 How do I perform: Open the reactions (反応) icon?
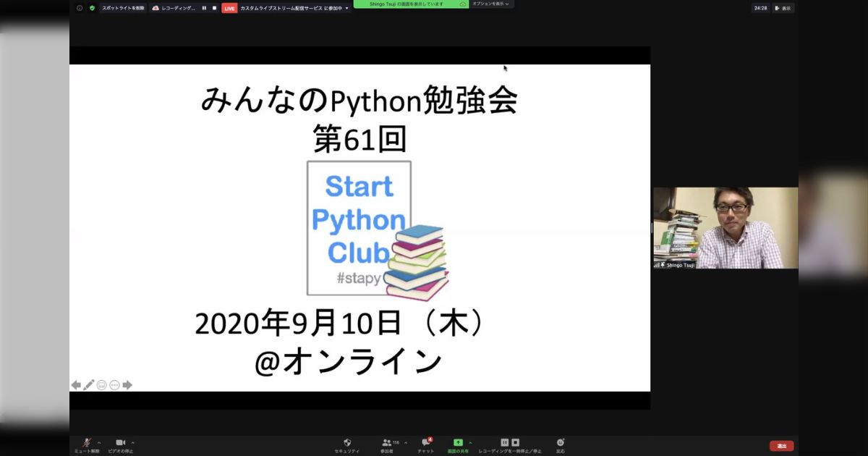[560, 443]
